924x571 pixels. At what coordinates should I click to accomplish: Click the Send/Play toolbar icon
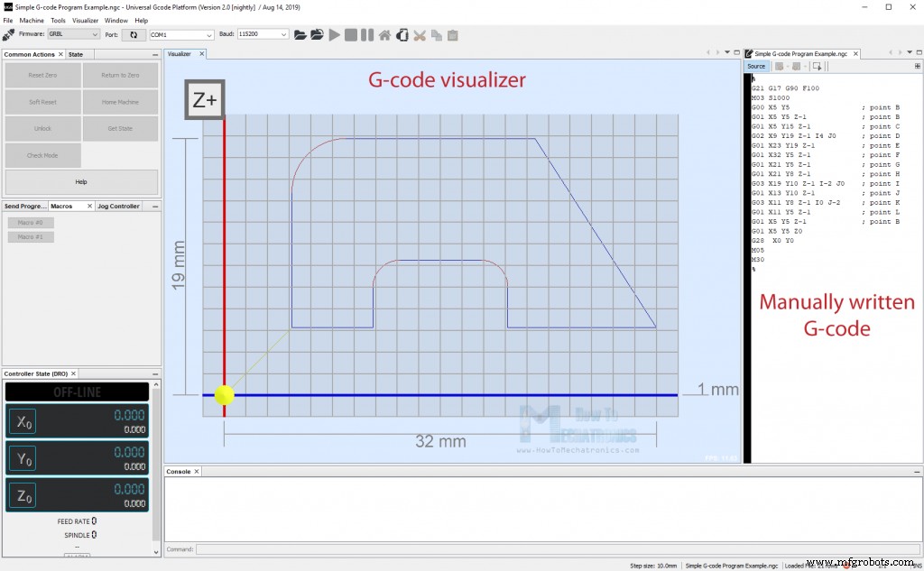[x=333, y=35]
